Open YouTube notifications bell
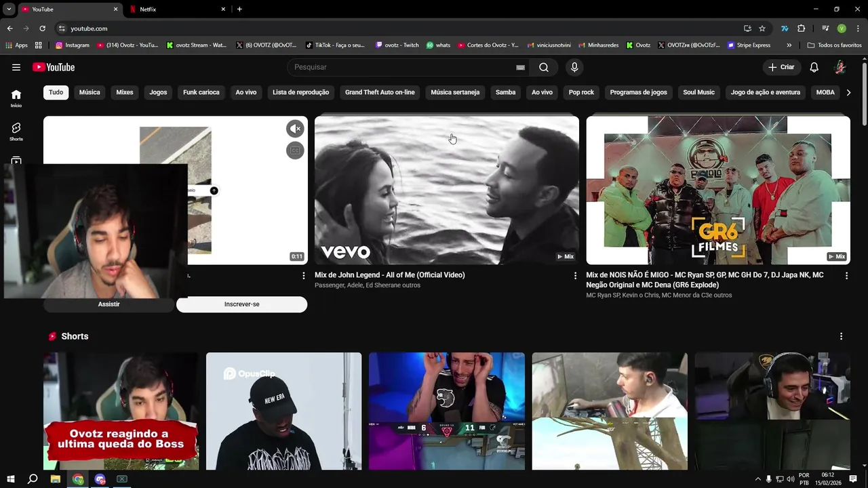This screenshot has width=868, height=488. pos(814,67)
